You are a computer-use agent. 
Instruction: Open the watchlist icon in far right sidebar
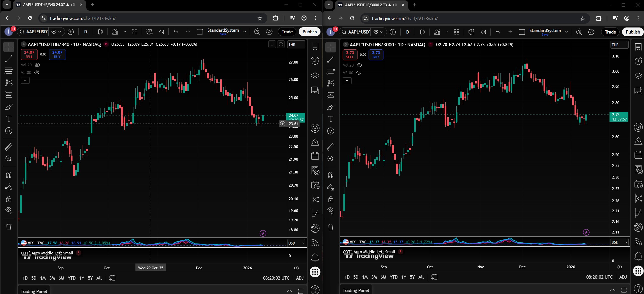click(638, 47)
